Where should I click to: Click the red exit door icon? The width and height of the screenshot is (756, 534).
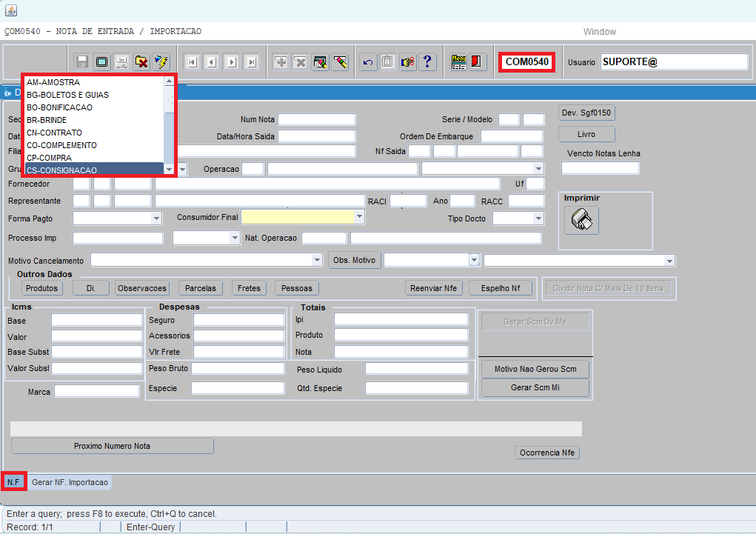pos(477,61)
